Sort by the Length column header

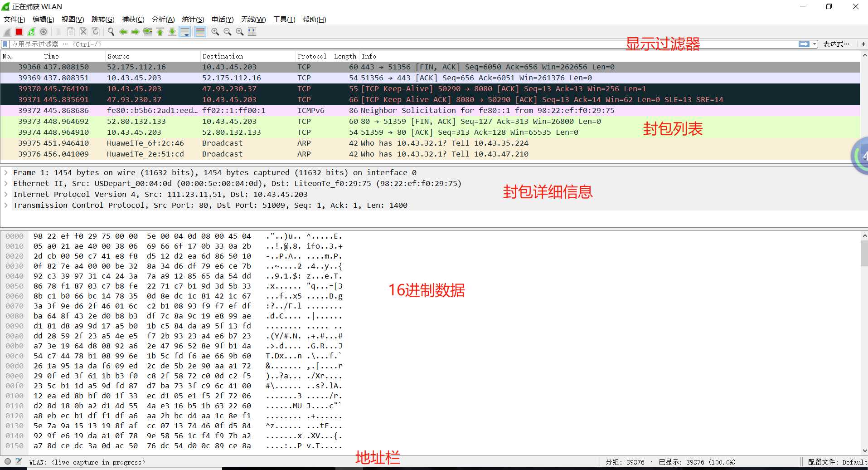345,56
